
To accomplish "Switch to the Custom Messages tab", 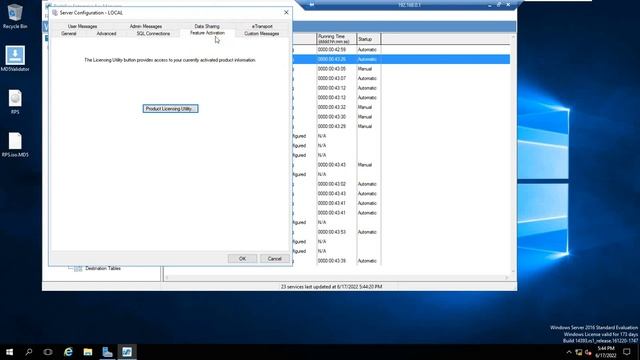I will [x=262, y=33].
